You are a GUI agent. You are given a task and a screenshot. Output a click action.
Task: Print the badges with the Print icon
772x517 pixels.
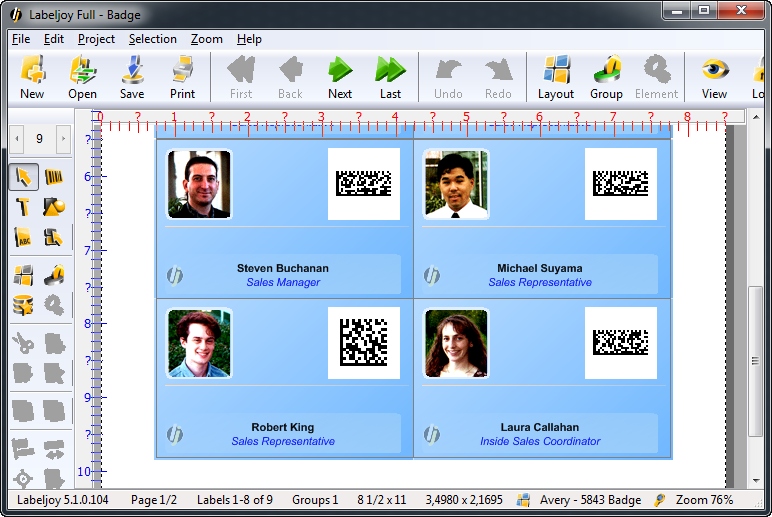(x=183, y=77)
